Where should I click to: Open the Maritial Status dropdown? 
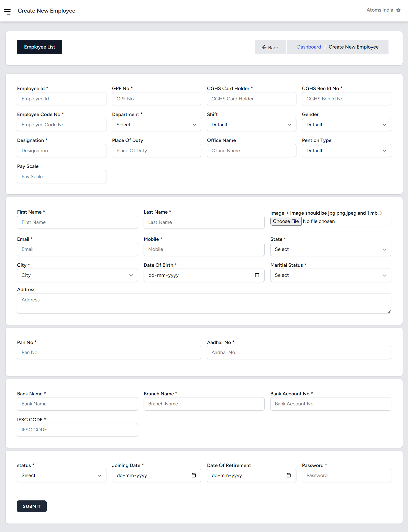tap(330, 275)
